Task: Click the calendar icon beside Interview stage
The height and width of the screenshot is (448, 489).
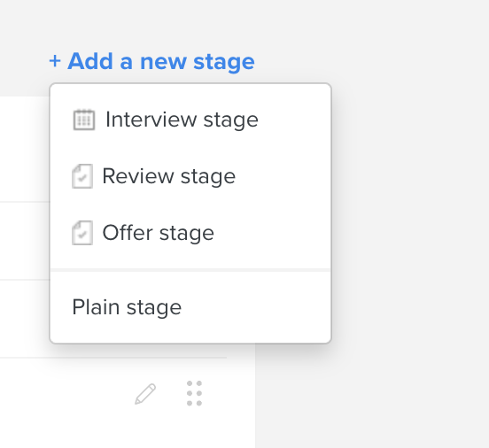Action: point(84,120)
